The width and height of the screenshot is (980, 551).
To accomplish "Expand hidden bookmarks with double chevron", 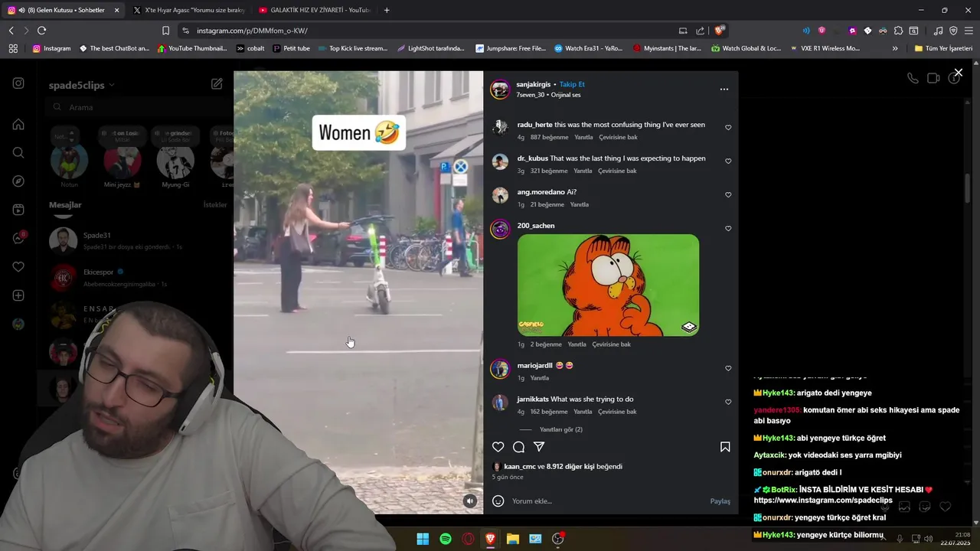I will (895, 48).
